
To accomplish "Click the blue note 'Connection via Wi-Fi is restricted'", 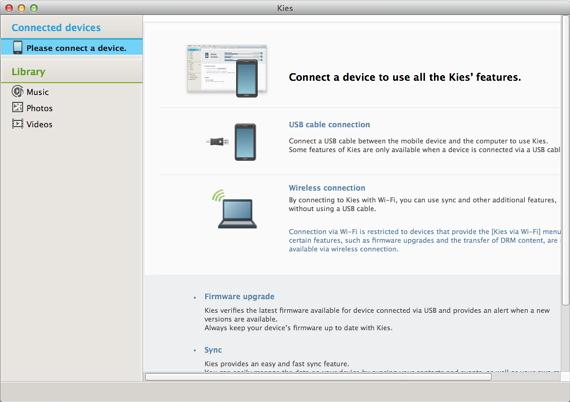I will 343,232.
